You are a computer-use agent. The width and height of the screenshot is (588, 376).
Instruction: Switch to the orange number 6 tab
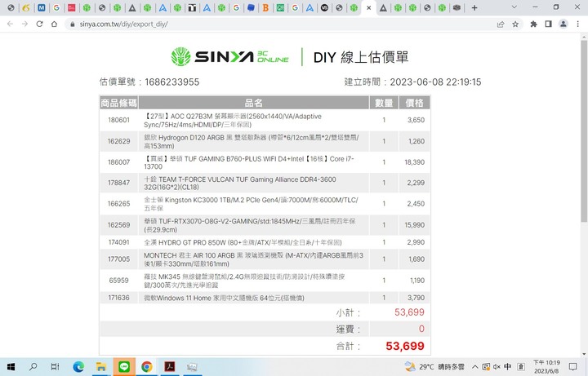(26, 7)
